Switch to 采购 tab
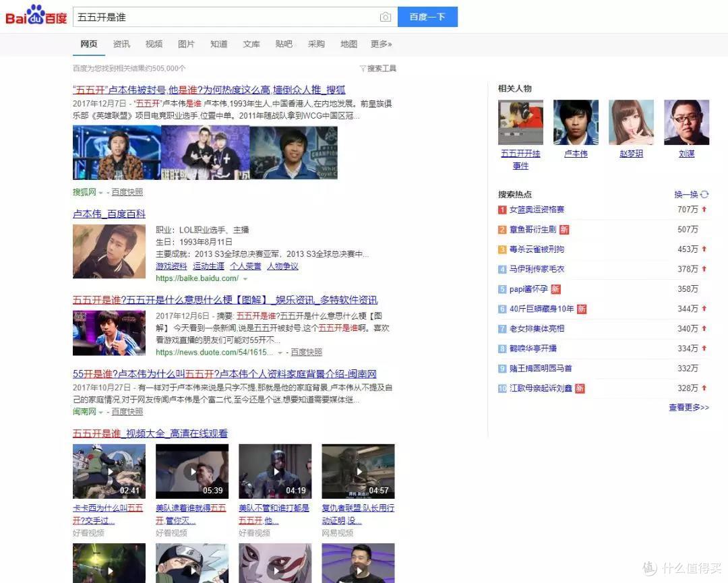Screen dimensions: 728x583 pyautogui.click(x=316, y=44)
